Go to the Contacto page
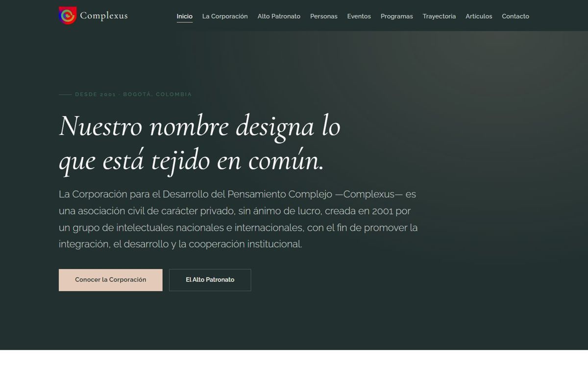This screenshot has width=588, height=368. [x=515, y=16]
